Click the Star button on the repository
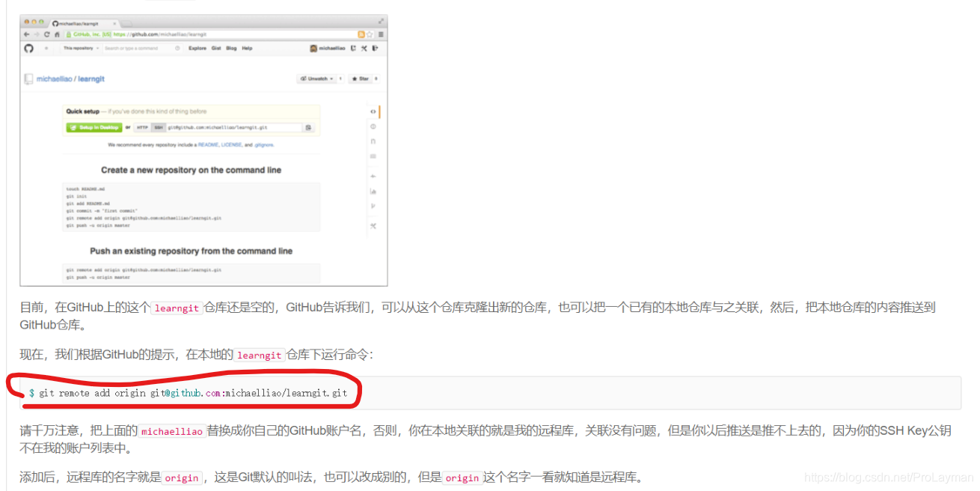Screen dimensions: 980x491 pos(361,79)
